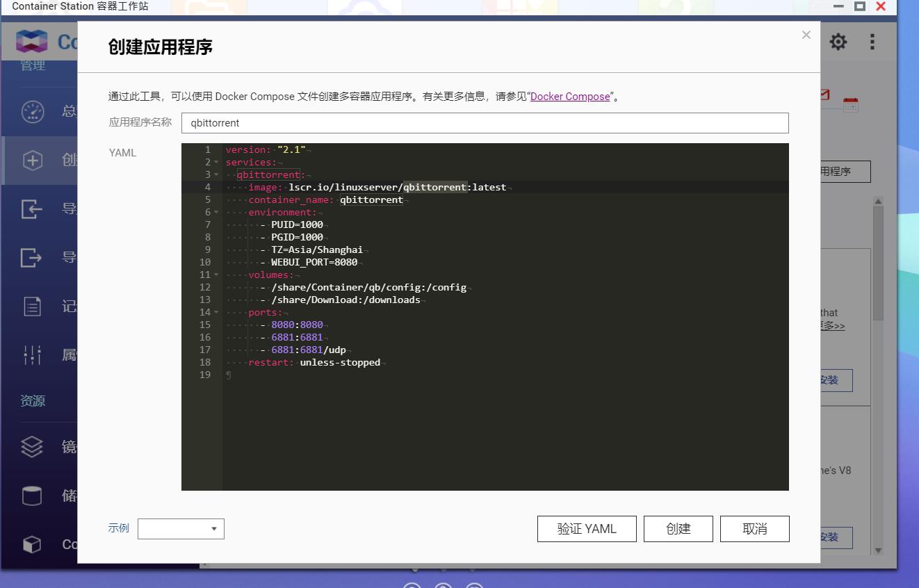Click the 导出 export icon in sidebar

pos(32,258)
